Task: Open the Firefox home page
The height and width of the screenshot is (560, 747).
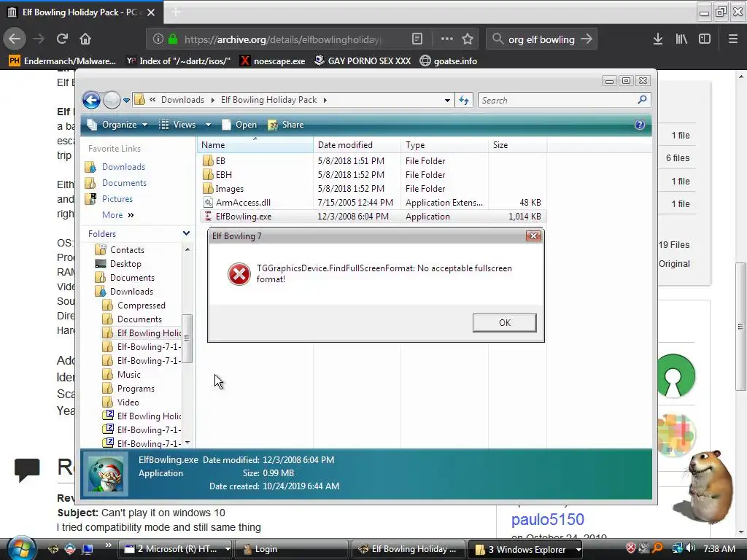Action: 85,39
